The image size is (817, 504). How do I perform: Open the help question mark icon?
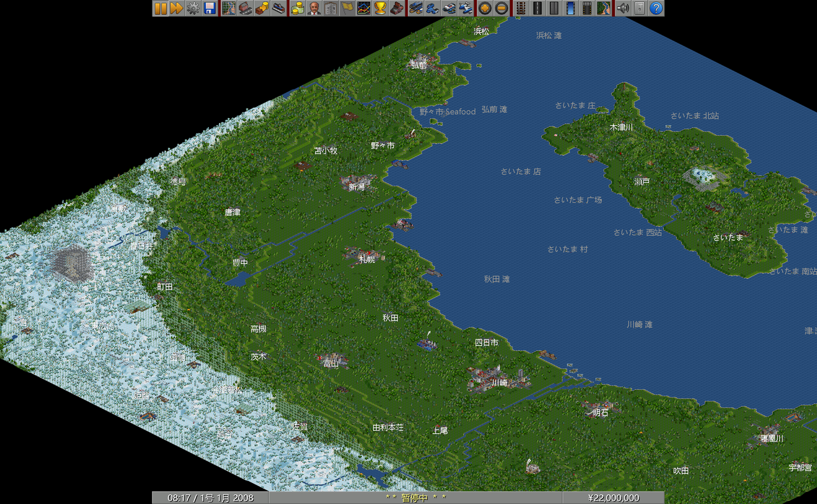coord(656,8)
